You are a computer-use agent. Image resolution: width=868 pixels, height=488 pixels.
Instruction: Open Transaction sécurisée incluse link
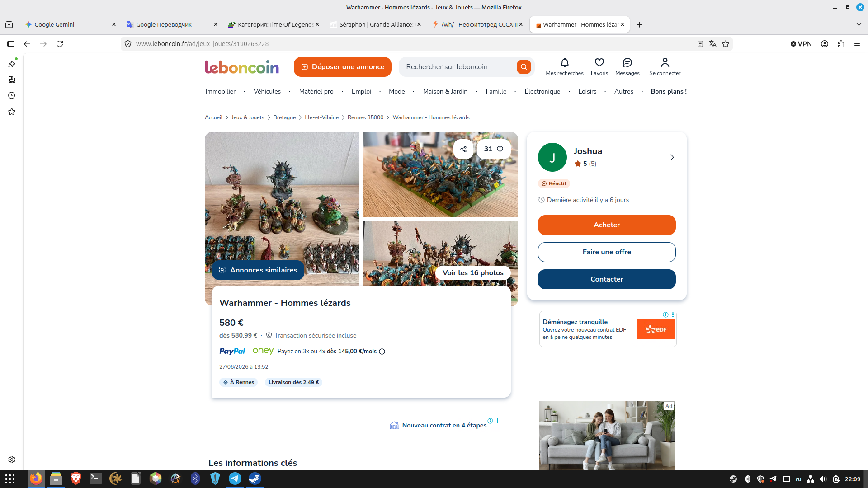pyautogui.click(x=315, y=335)
